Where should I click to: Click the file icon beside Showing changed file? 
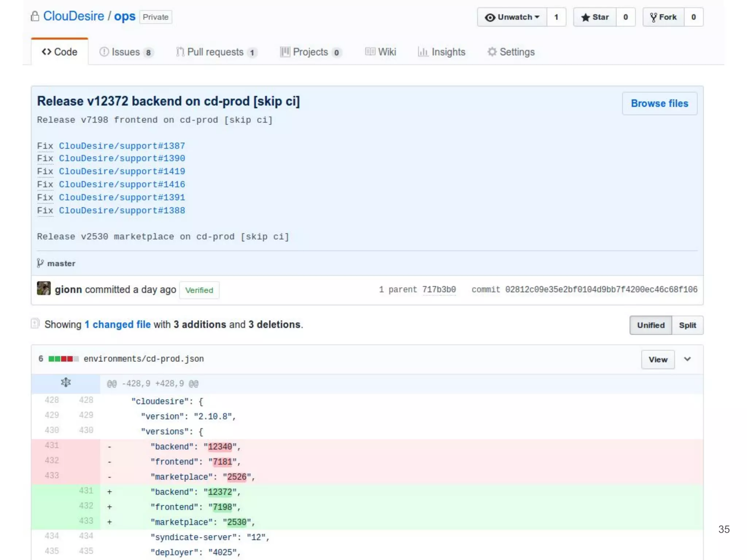click(x=35, y=324)
